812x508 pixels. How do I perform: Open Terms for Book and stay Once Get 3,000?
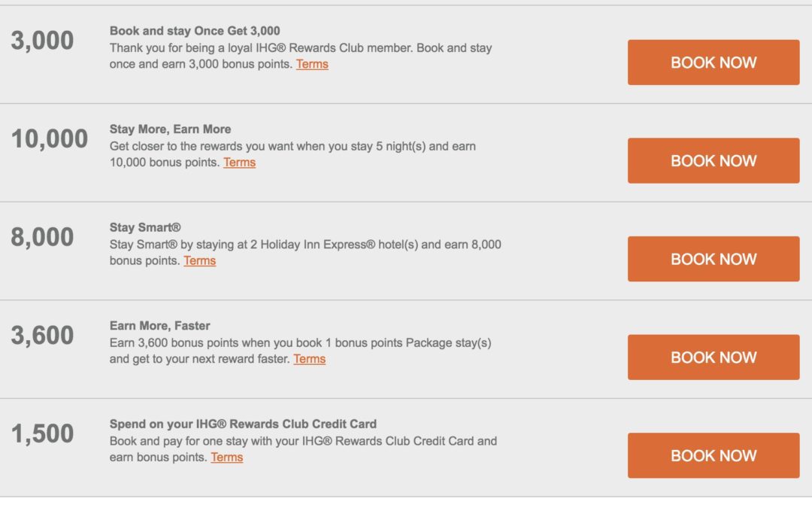click(x=312, y=65)
